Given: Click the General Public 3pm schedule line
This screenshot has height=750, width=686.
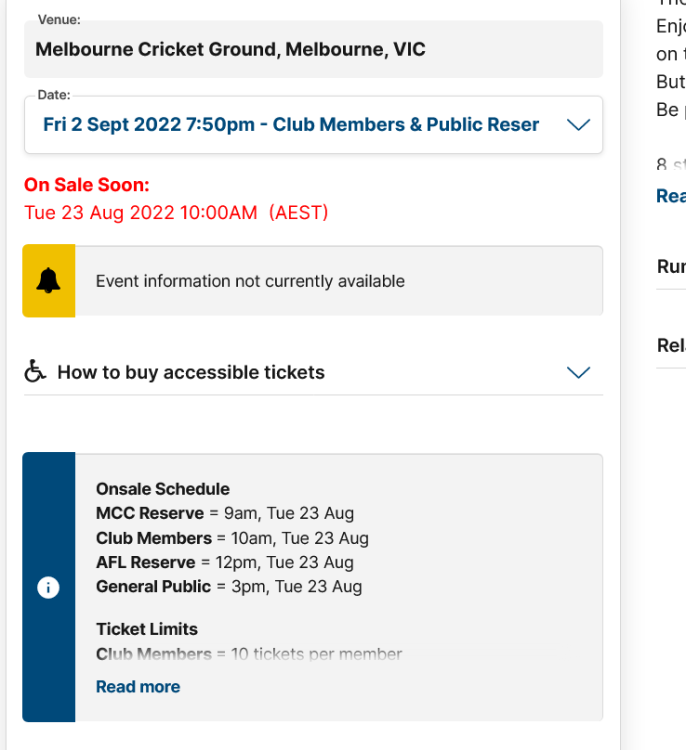Looking at the screenshot, I should tap(229, 586).
